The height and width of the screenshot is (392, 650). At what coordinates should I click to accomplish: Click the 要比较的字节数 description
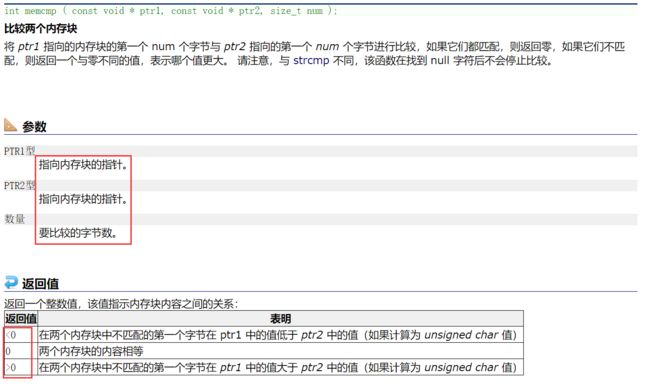(x=78, y=233)
